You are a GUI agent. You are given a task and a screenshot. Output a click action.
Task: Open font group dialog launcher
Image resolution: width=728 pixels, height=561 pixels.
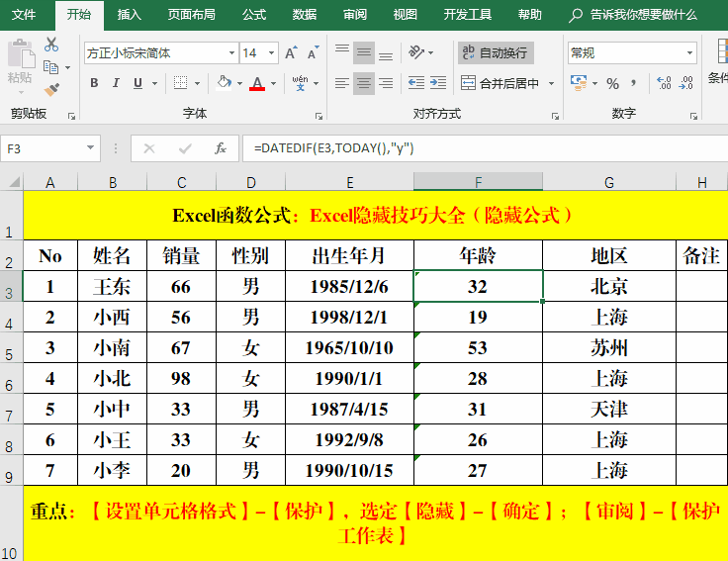(318, 116)
